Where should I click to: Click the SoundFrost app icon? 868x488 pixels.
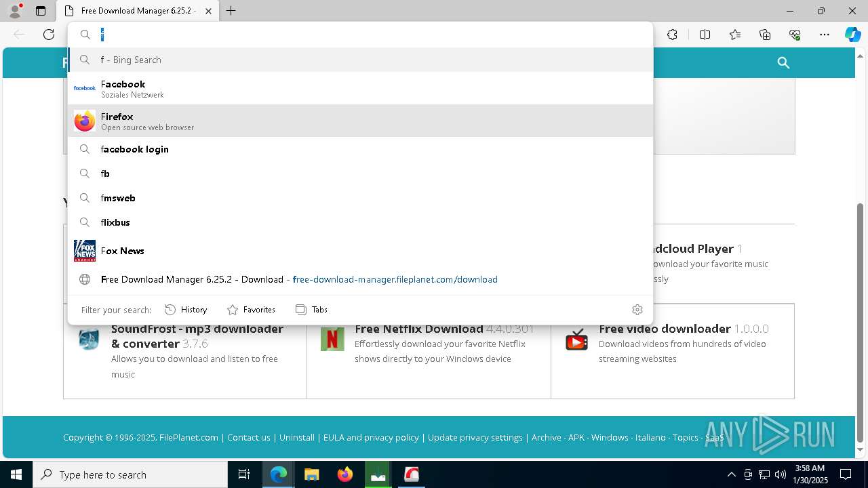[x=89, y=339]
